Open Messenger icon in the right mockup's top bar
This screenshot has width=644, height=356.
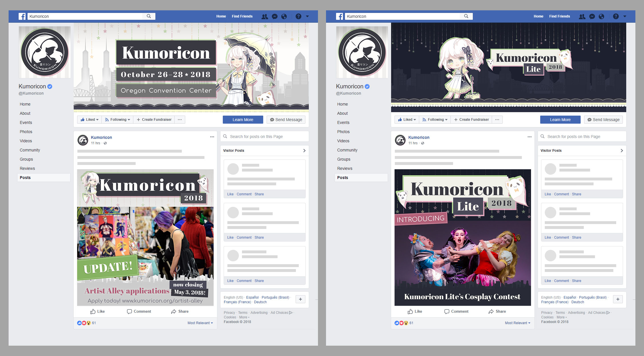[x=592, y=17]
